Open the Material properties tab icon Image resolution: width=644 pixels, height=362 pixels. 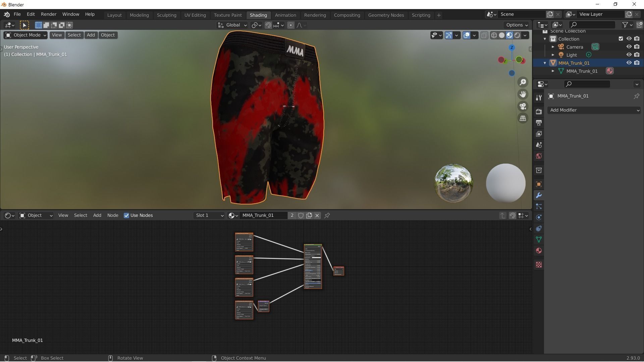point(539,251)
